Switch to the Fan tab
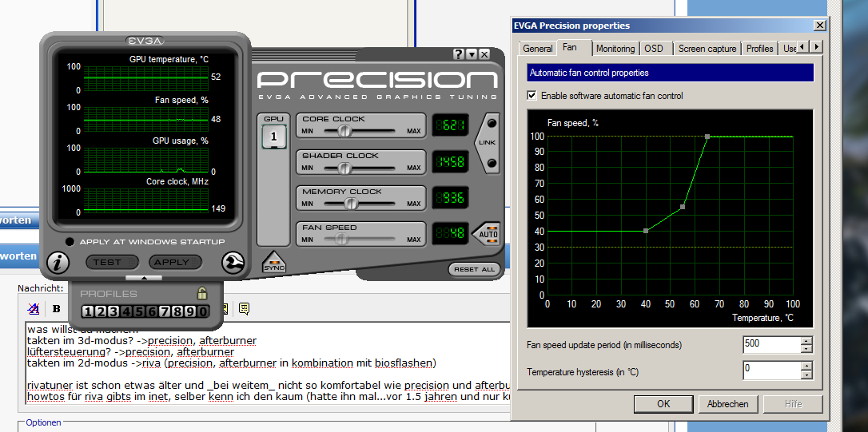This screenshot has height=432, width=868. pos(570,48)
